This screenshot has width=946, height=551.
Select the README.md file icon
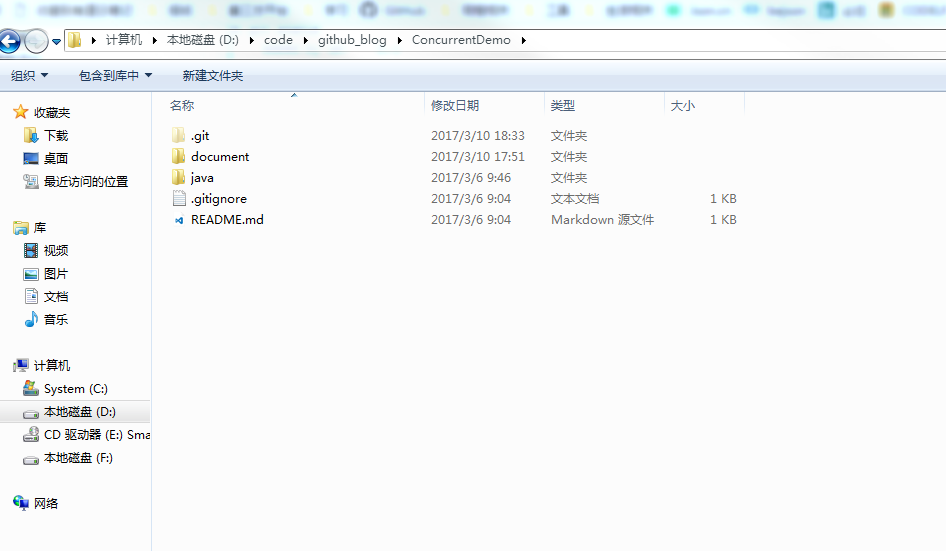[x=179, y=220]
